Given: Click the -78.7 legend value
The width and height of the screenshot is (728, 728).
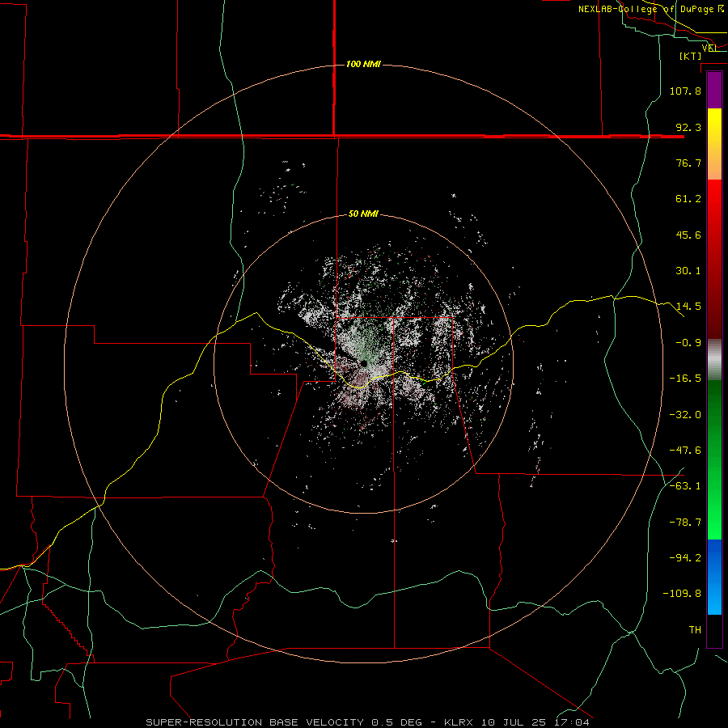Looking at the screenshot, I should point(685,523).
